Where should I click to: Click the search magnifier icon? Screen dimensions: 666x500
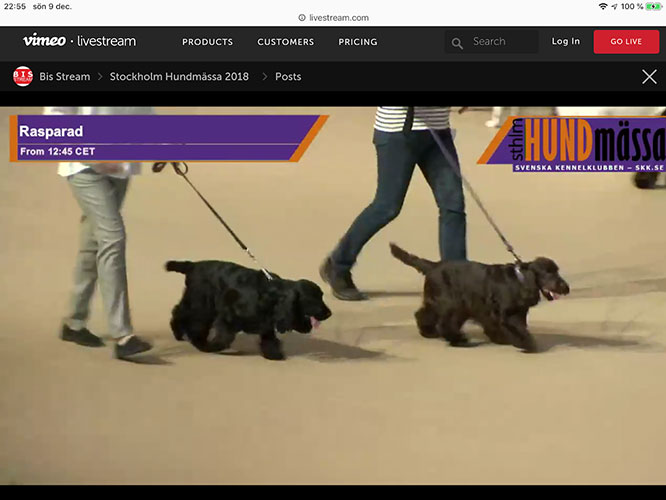457,43
